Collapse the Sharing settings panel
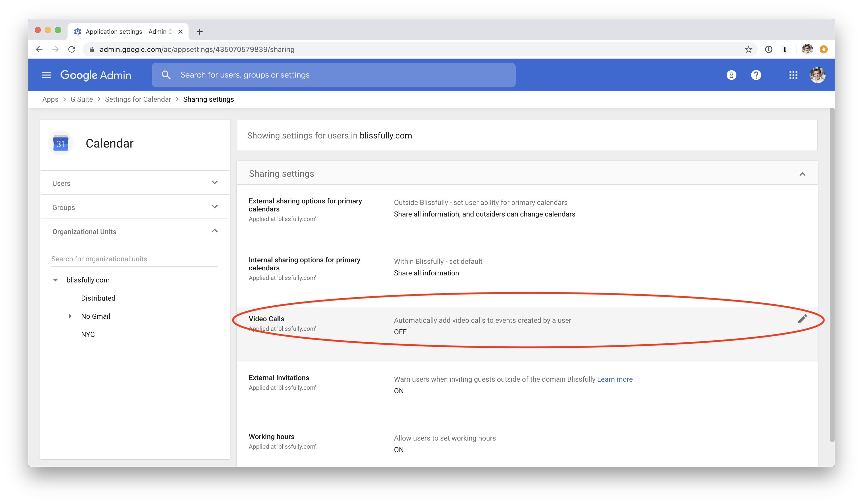 pos(802,174)
